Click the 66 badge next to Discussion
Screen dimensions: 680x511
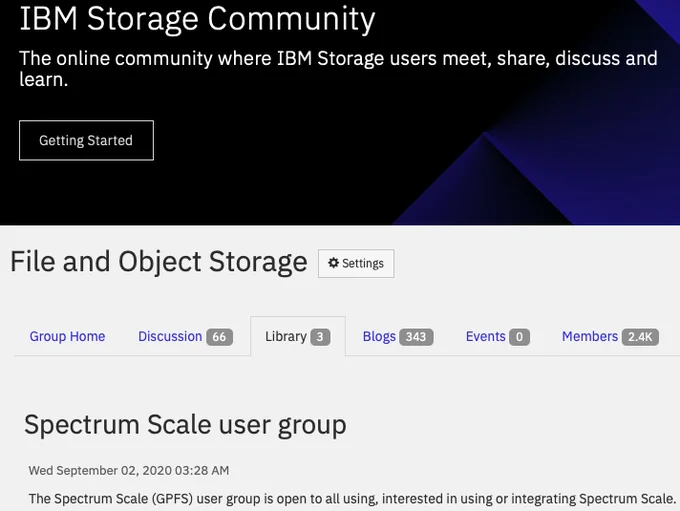(x=219, y=337)
